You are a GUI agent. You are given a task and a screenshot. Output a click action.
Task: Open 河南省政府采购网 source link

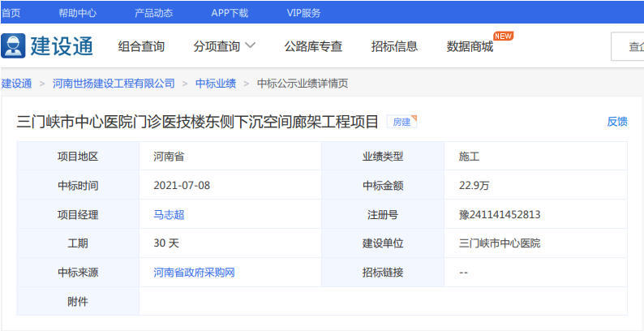click(x=194, y=273)
